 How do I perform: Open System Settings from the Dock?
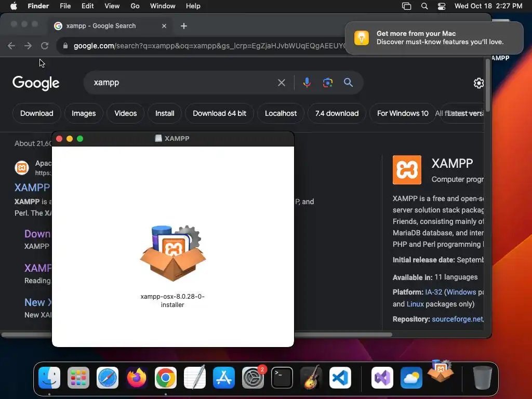click(x=253, y=377)
